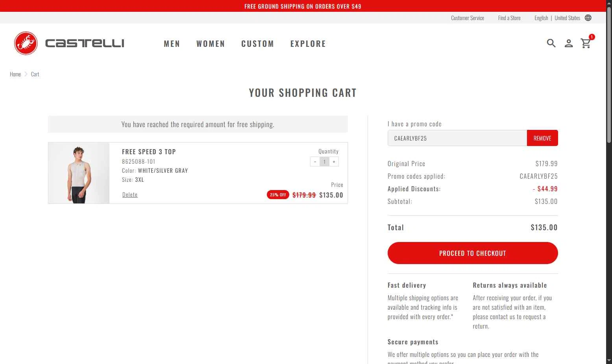The image size is (612, 364).
Task: Change language from English
Action: (541, 18)
